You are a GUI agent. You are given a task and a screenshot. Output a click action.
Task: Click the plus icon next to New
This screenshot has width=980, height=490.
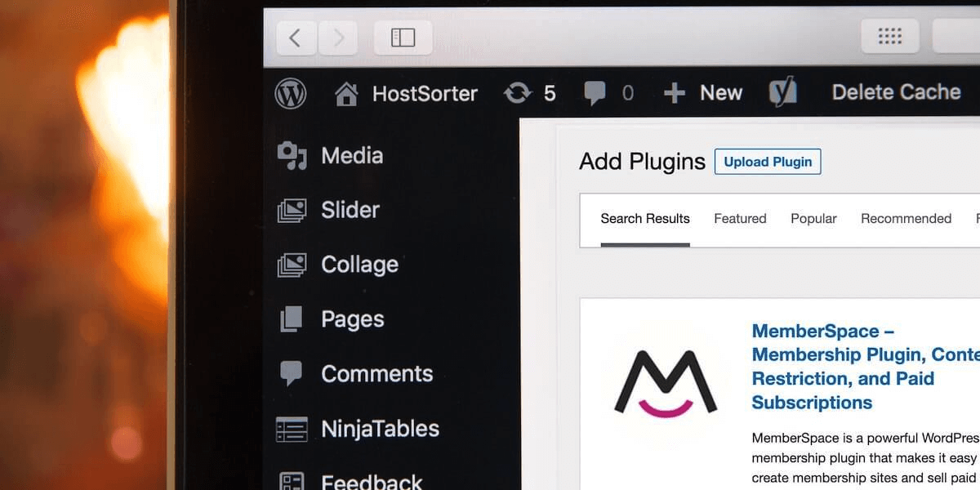click(674, 94)
